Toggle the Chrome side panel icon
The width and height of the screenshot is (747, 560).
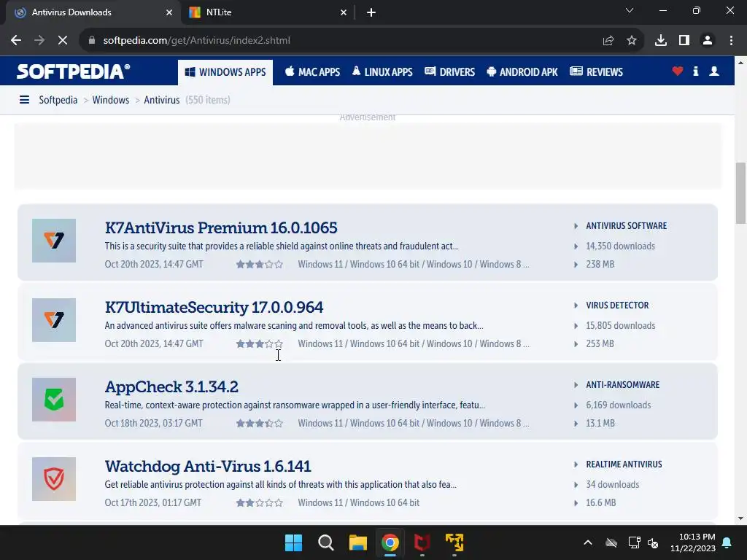pos(684,41)
